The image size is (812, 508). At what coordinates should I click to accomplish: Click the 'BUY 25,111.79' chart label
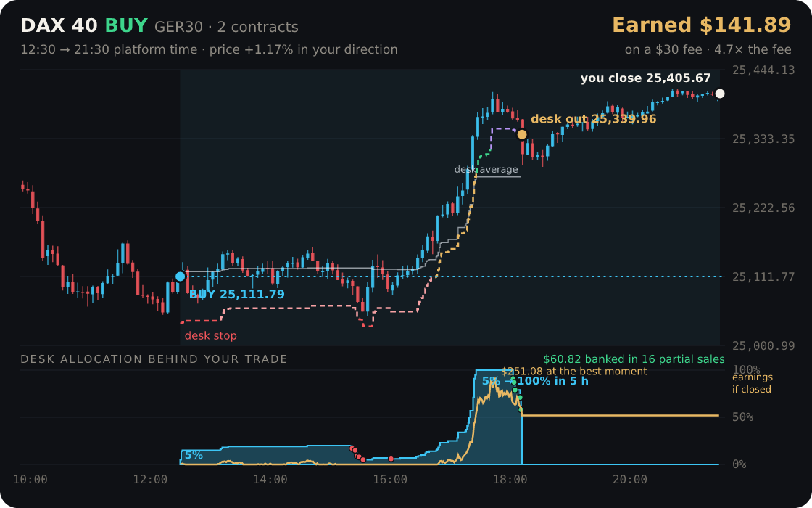[x=236, y=295]
